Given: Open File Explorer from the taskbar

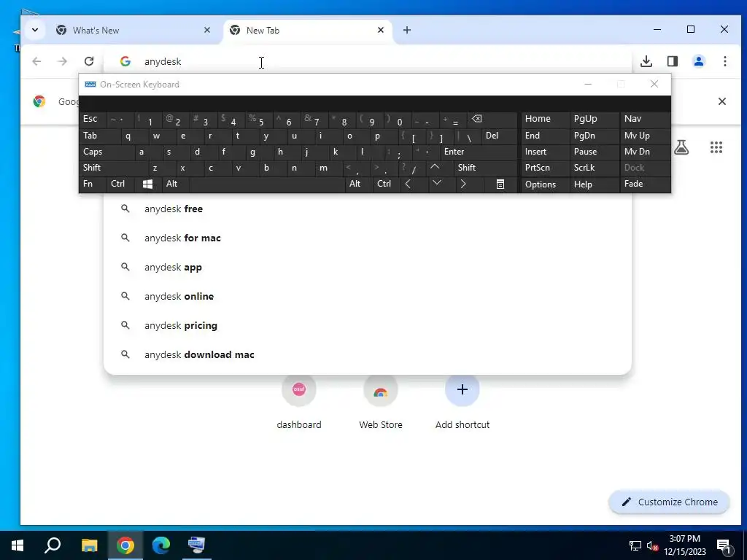Looking at the screenshot, I should [x=89, y=545].
